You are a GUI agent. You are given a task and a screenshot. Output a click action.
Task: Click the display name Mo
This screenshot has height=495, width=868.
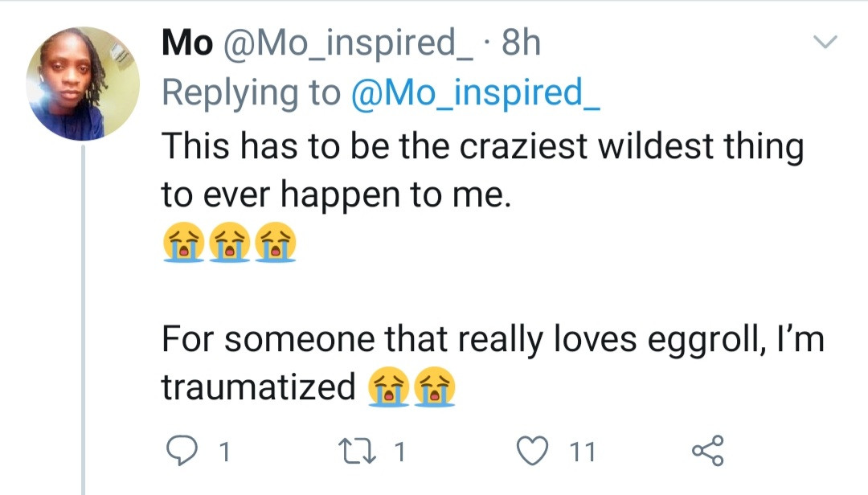pyautogui.click(x=187, y=43)
